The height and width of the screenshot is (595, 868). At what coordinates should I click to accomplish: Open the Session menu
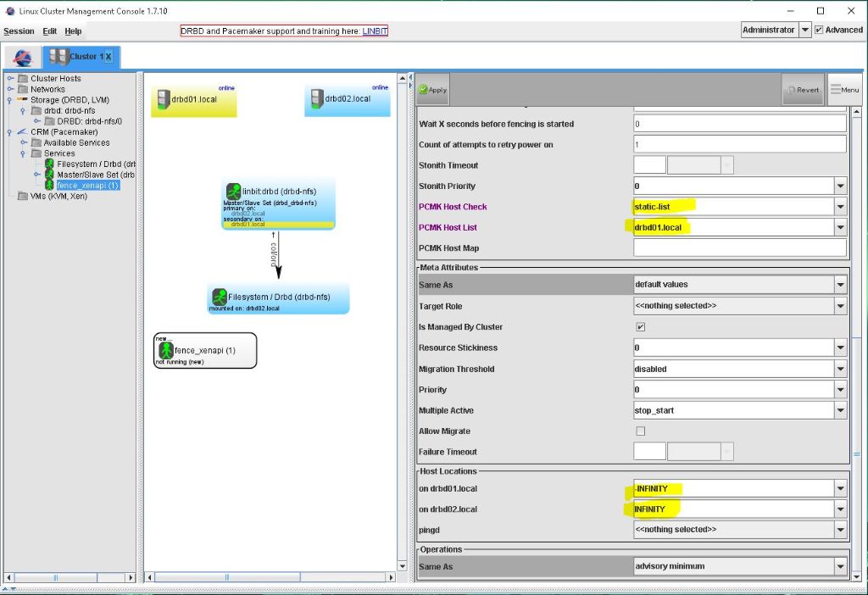pyautogui.click(x=19, y=31)
